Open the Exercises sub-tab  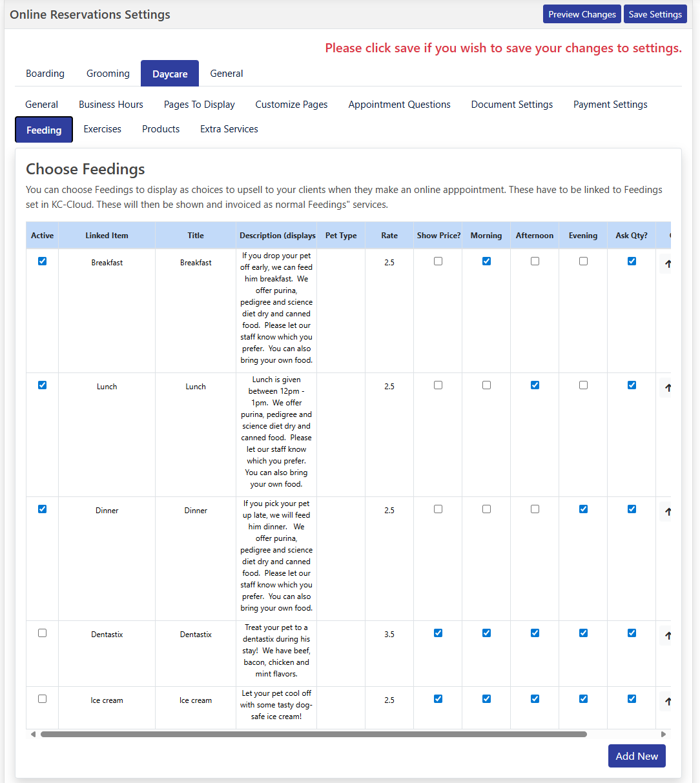(x=102, y=129)
